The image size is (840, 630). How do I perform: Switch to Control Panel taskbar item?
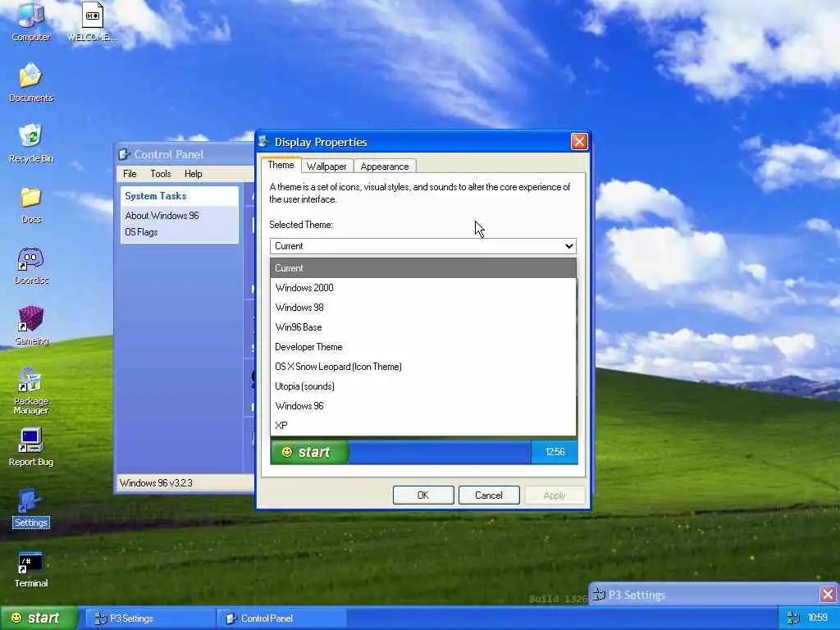tap(282, 619)
